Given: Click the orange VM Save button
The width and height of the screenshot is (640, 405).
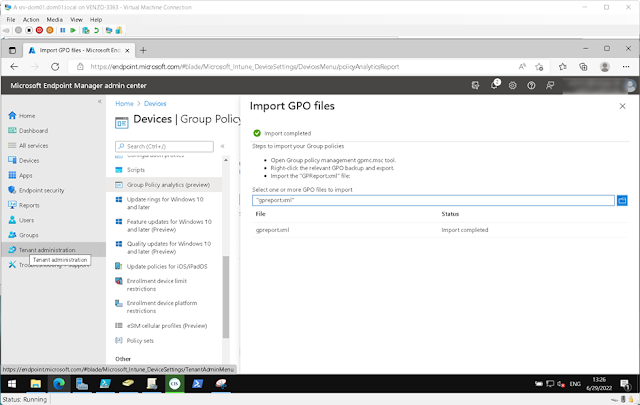Looking at the screenshot, I should (49, 30).
